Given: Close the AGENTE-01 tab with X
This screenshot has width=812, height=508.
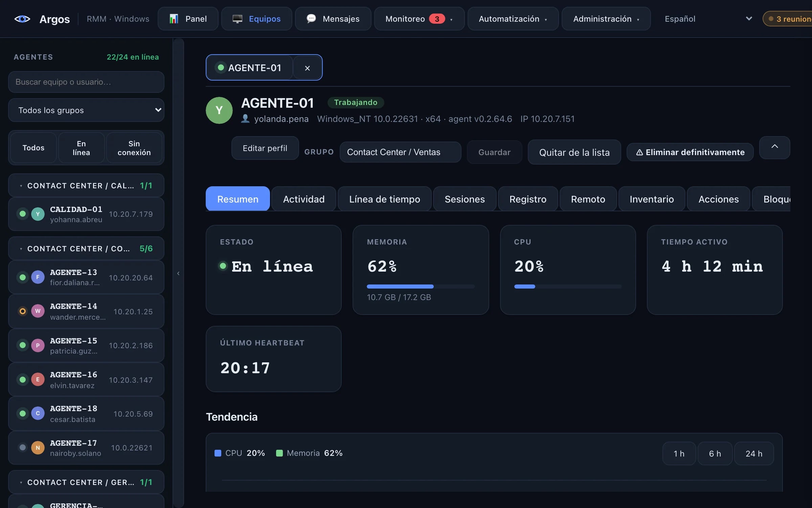Looking at the screenshot, I should (307, 68).
